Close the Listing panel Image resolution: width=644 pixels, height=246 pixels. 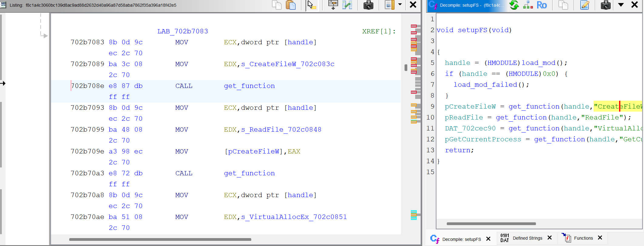click(413, 5)
